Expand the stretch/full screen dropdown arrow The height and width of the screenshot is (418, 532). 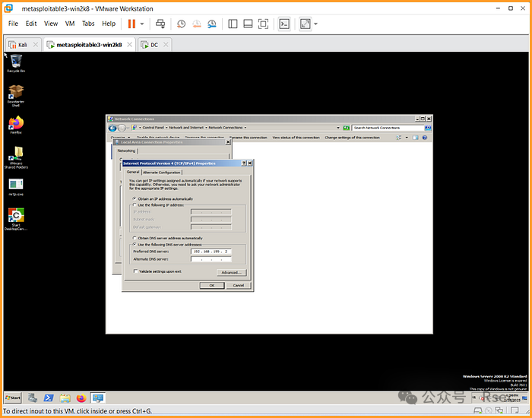point(316,24)
